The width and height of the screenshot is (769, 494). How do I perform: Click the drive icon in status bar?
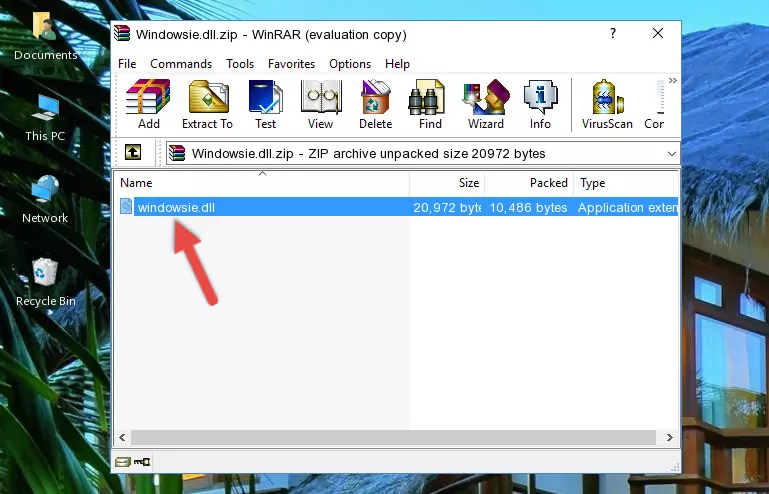[x=123, y=462]
